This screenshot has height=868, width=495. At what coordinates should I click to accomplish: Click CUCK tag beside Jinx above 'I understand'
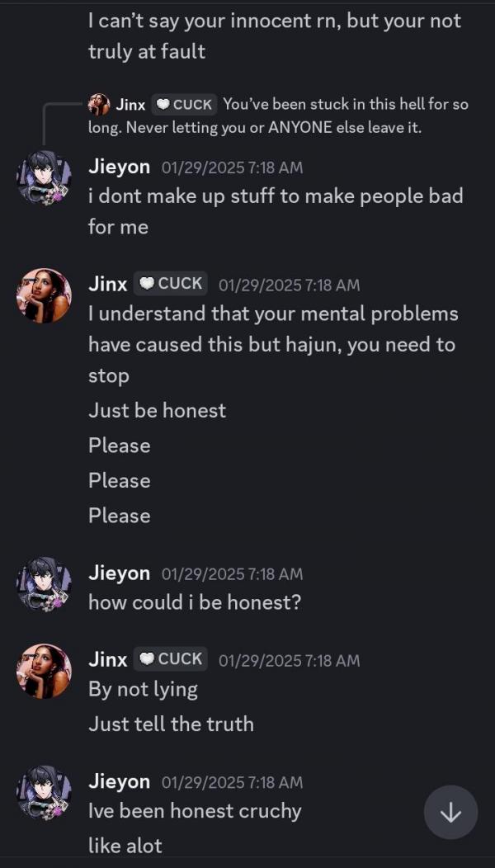(x=171, y=284)
